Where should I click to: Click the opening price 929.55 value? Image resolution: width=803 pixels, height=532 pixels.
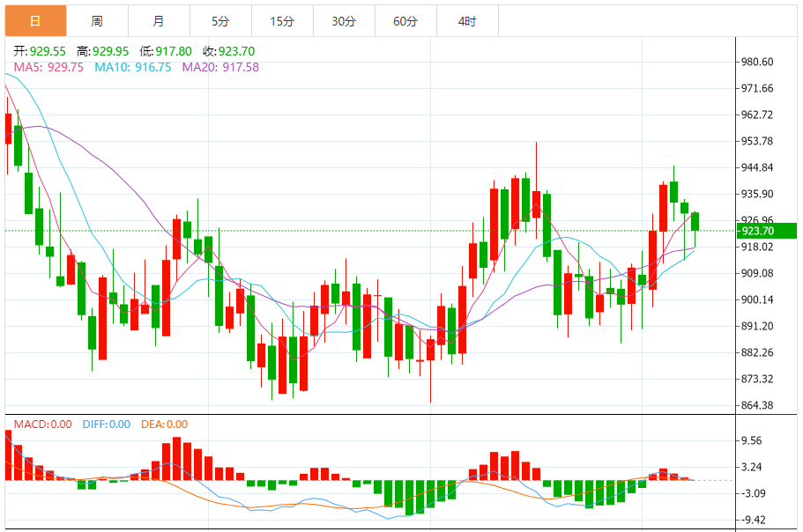(x=48, y=51)
